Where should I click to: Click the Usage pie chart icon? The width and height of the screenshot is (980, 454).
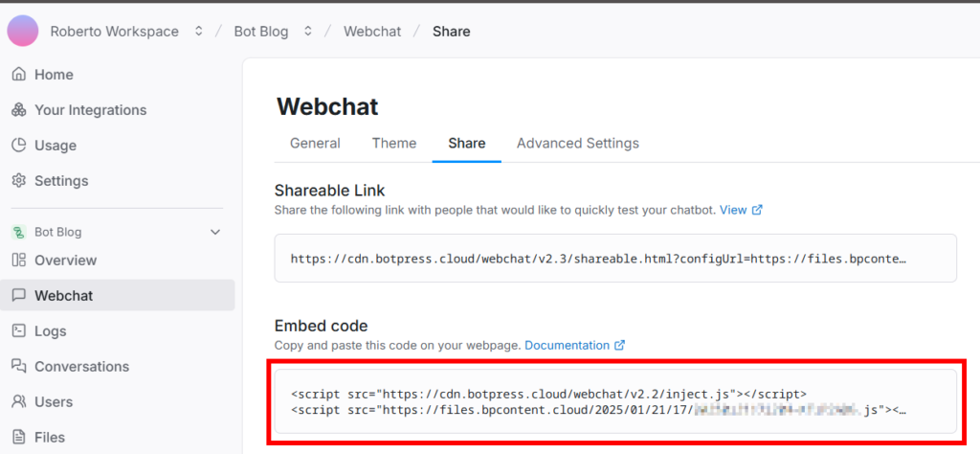pos(19,145)
